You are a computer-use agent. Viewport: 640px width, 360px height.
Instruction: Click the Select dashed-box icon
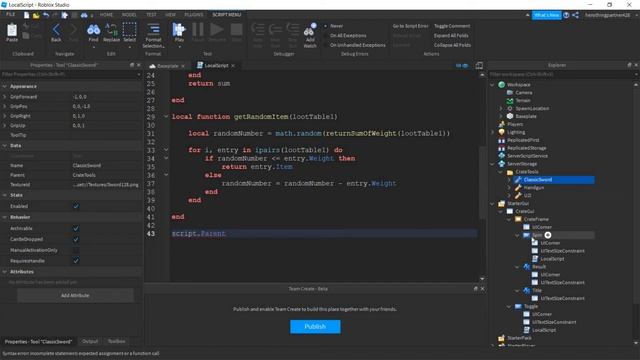coord(129,30)
